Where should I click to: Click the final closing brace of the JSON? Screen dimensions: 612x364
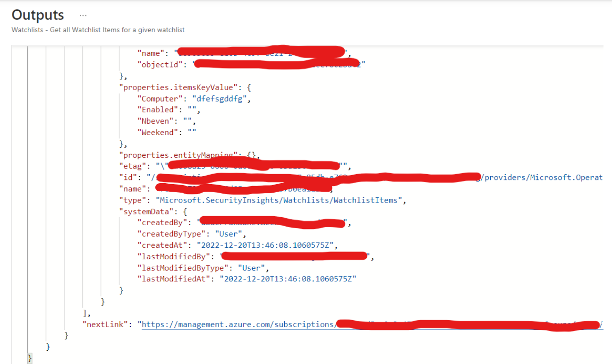(29, 357)
